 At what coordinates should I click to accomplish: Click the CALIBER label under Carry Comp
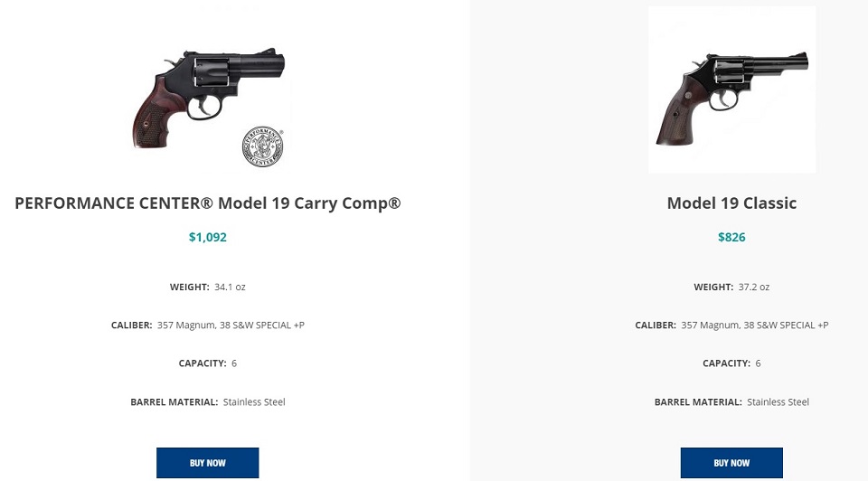pos(131,325)
